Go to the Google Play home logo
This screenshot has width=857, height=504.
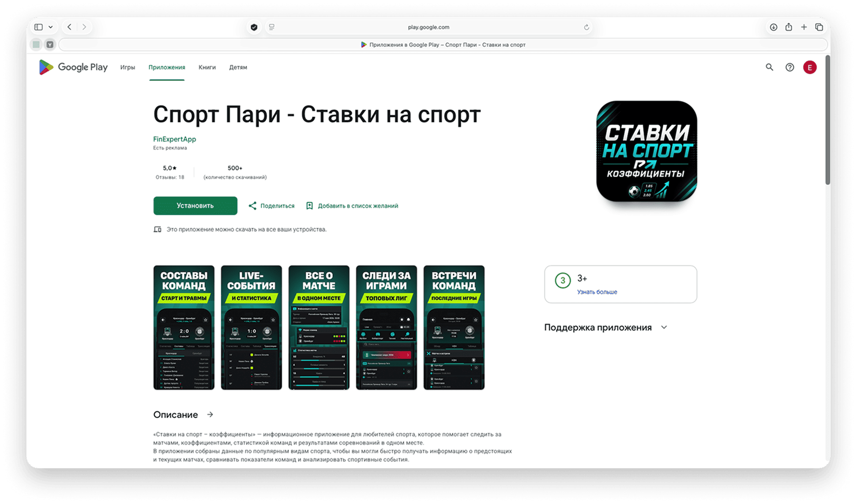coord(73,67)
